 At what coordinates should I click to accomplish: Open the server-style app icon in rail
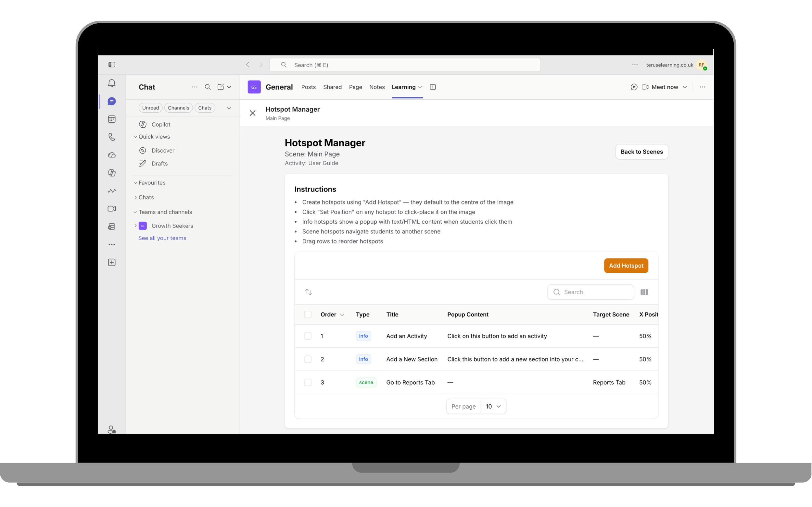pos(112,227)
